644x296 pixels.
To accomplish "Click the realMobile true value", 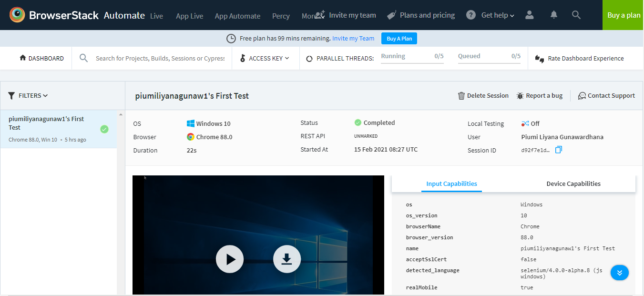I will (x=527, y=287).
